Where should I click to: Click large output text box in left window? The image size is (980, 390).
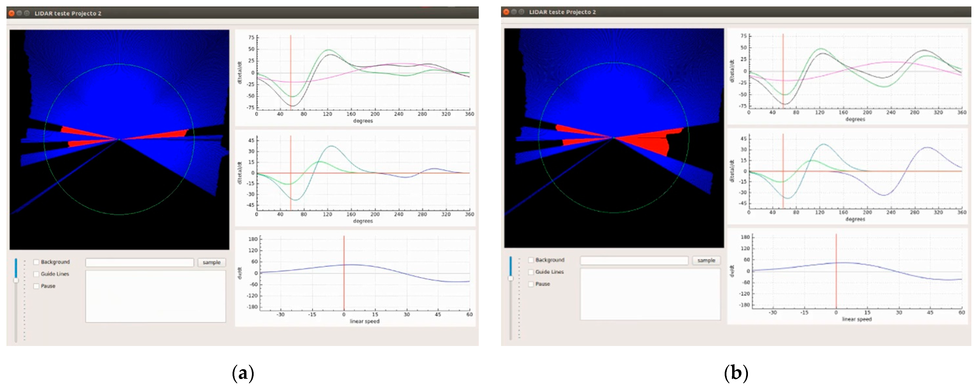(x=156, y=296)
